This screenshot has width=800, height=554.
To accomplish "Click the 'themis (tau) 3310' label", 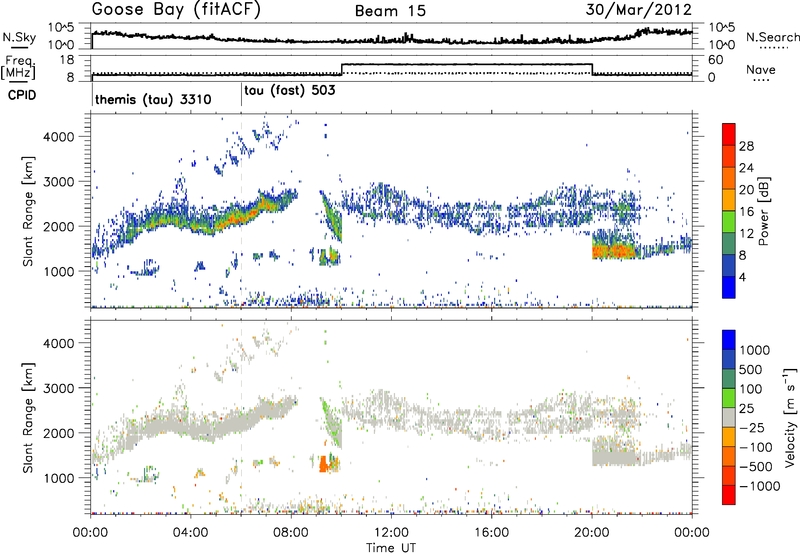I will [x=153, y=99].
